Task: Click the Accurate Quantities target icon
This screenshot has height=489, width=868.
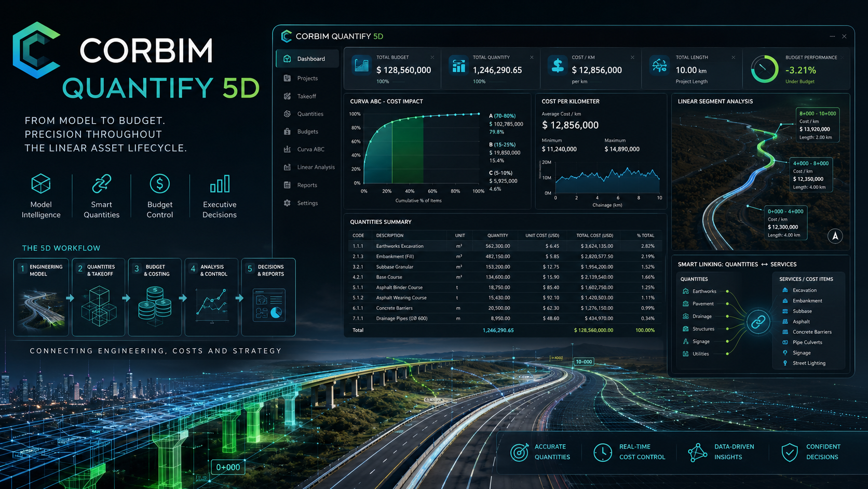Action: 519,452
